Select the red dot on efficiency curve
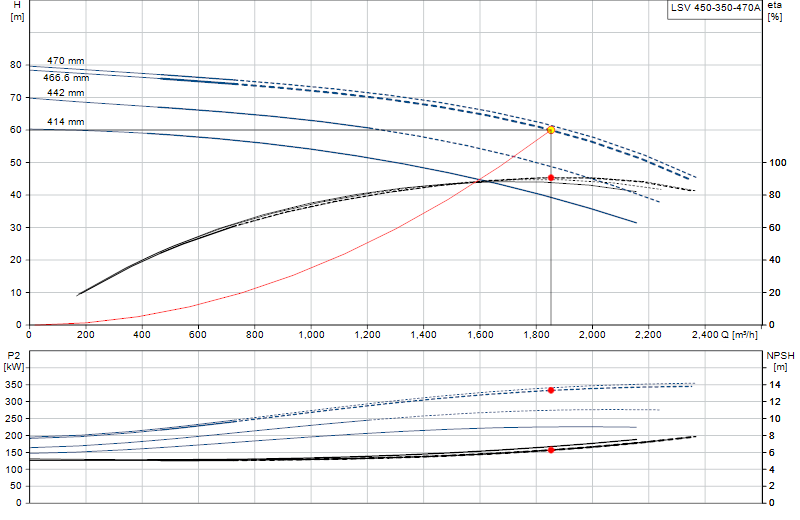The width and height of the screenshot is (800, 520). [x=551, y=178]
